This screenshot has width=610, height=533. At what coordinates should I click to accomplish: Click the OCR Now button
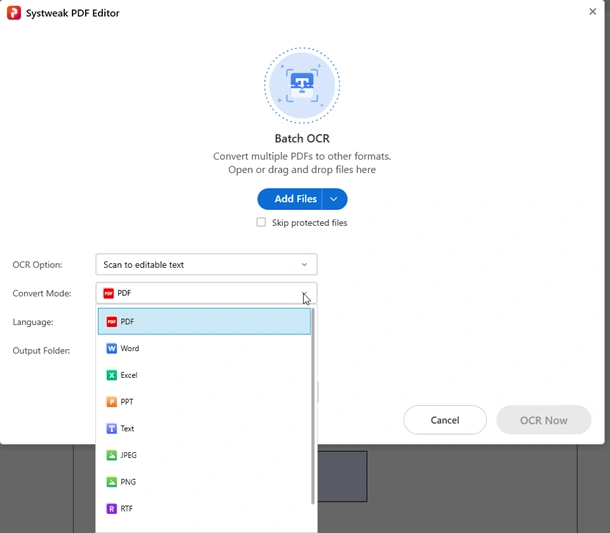543,420
